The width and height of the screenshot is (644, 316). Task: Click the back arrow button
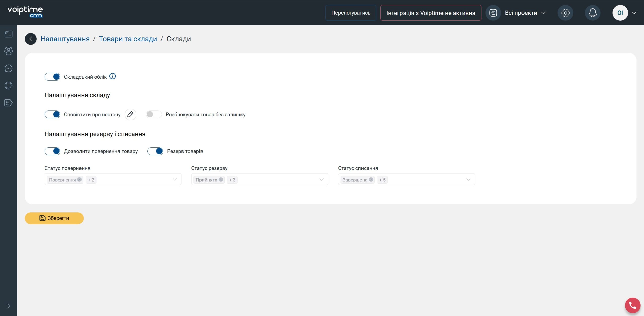coord(31,39)
